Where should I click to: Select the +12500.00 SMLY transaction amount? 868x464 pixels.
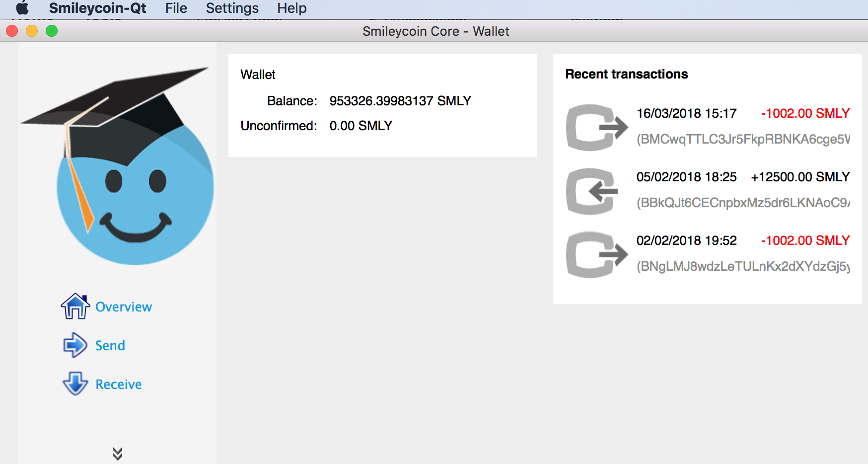pyautogui.click(x=800, y=177)
